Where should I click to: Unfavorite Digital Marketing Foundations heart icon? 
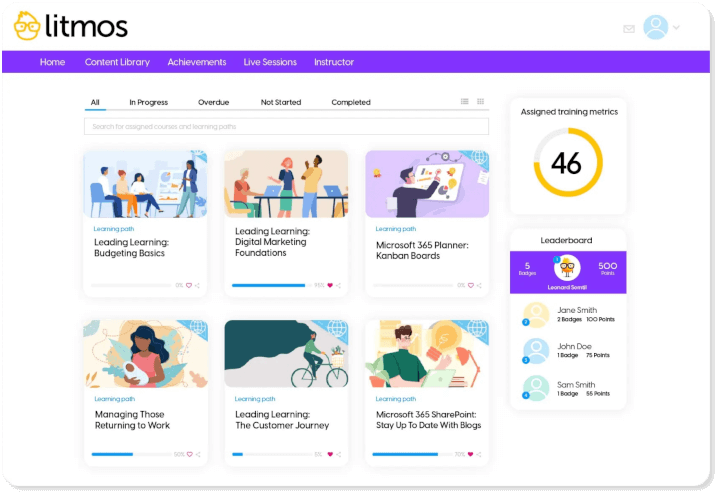(x=330, y=285)
